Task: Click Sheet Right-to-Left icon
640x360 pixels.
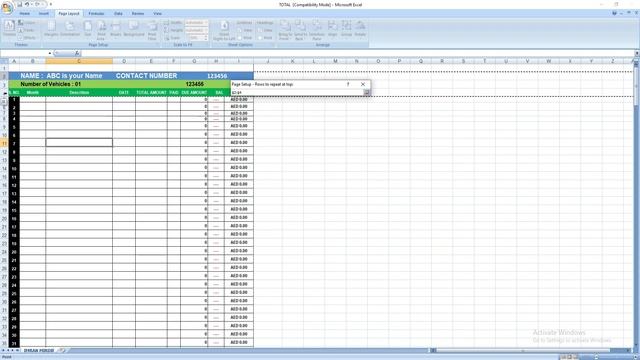Action: [x=224, y=29]
